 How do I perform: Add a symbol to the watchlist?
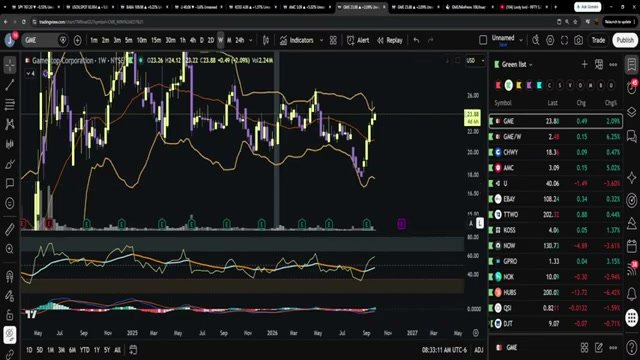click(584, 64)
